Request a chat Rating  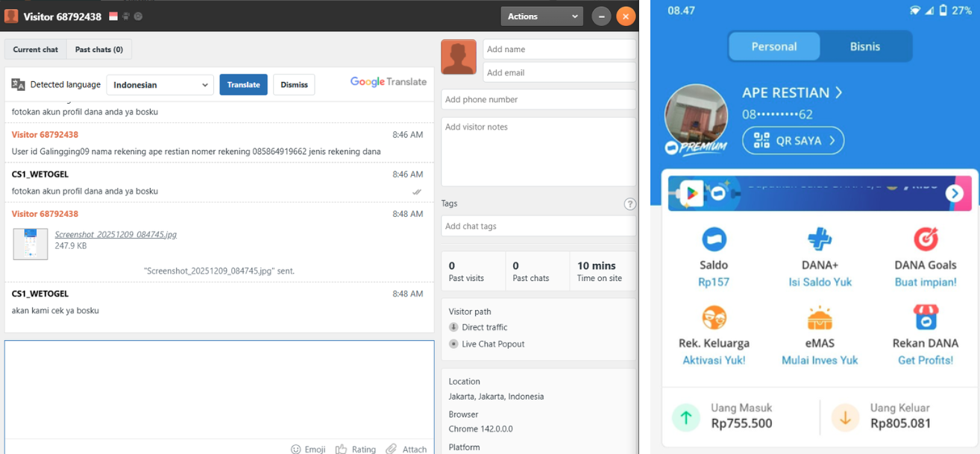356,449
